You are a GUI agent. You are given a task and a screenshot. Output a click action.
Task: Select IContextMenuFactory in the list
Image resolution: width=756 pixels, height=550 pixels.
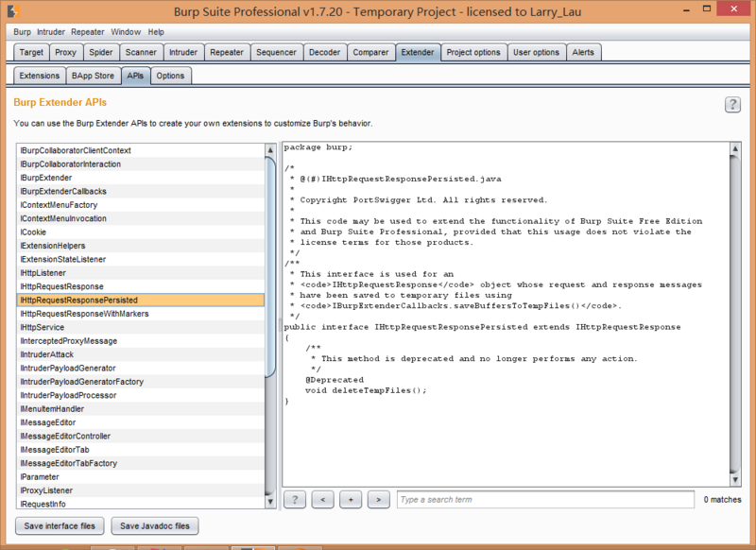tap(140, 205)
